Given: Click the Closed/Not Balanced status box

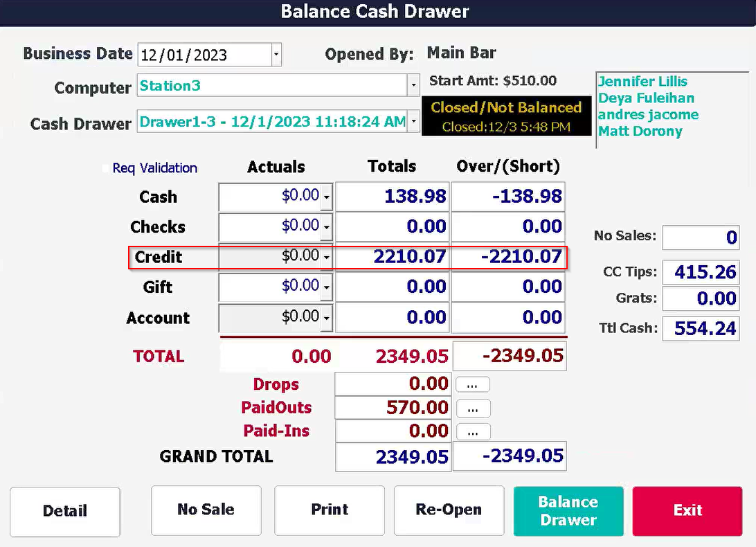Looking at the screenshot, I should (507, 116).
